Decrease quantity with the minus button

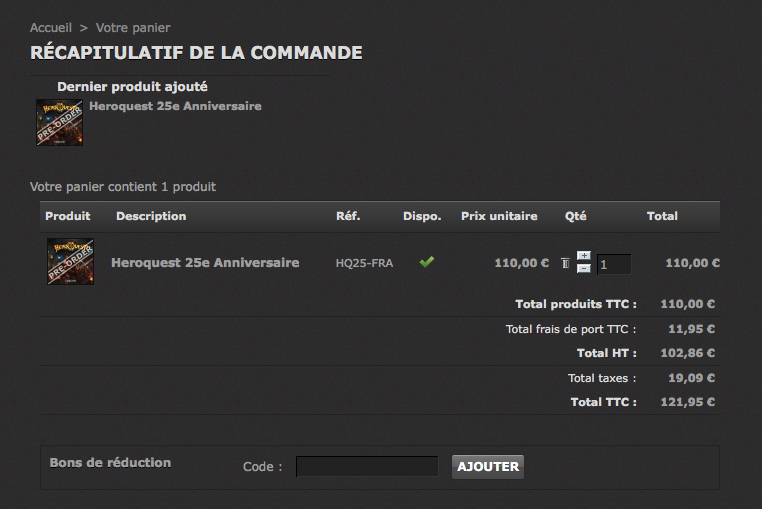(584, 269)
